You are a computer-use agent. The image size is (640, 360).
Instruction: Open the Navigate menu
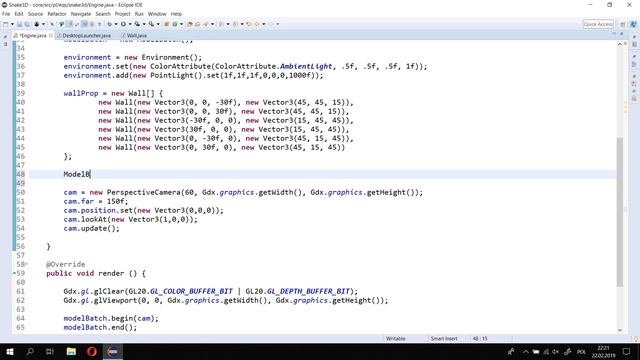click(81, 14)
